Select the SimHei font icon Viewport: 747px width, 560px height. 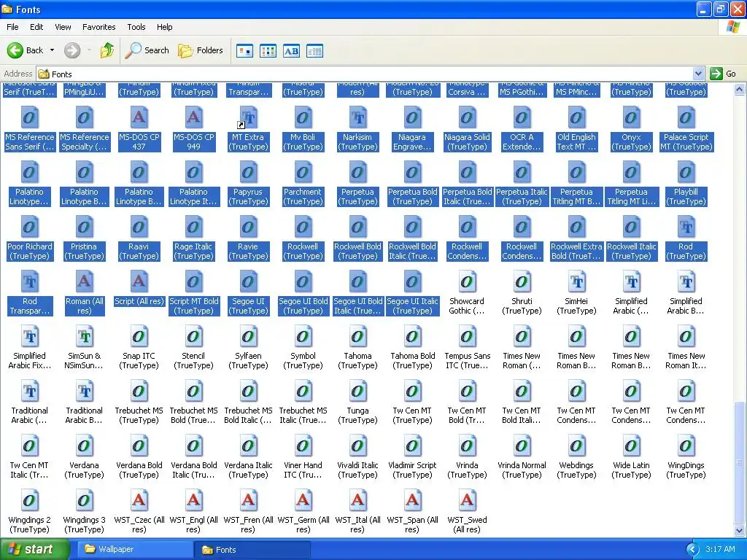[576, 282]
